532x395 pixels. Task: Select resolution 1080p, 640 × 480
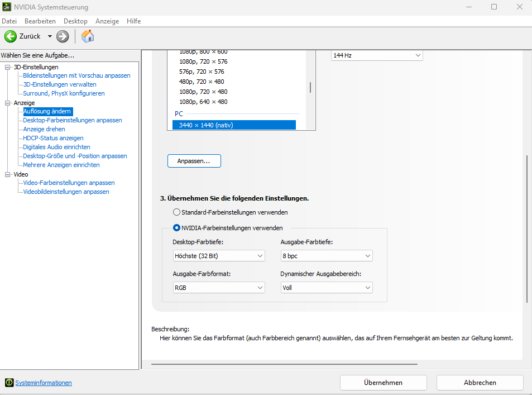point(204,102)
